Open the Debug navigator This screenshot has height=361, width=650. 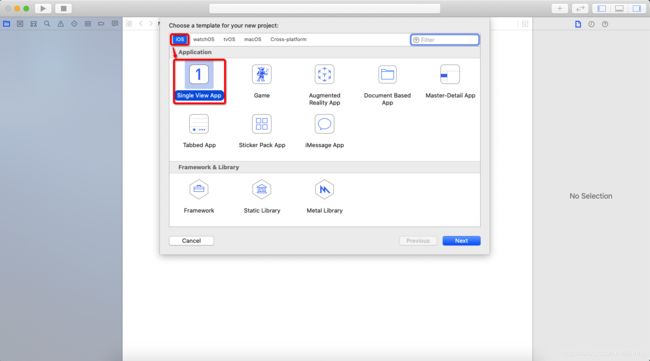[88, 24]
